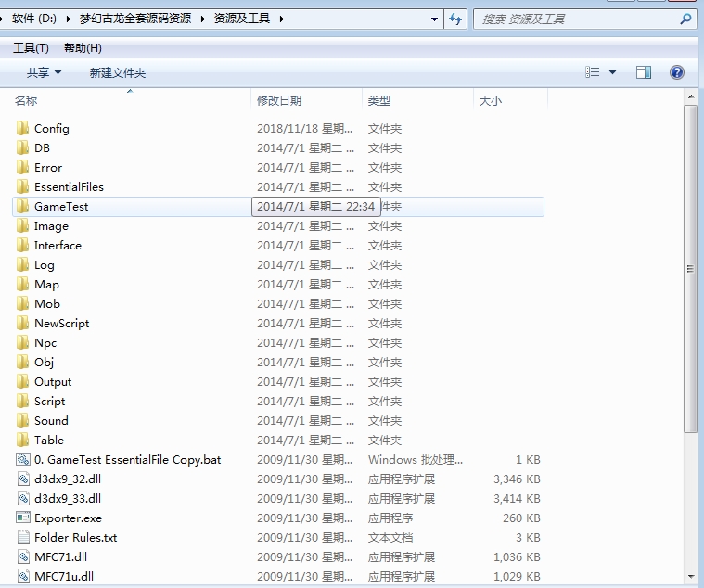Select the d3dx9_32.dll file icon
Viewport: 704px width, 588px height.
click(x=23, y=479)
